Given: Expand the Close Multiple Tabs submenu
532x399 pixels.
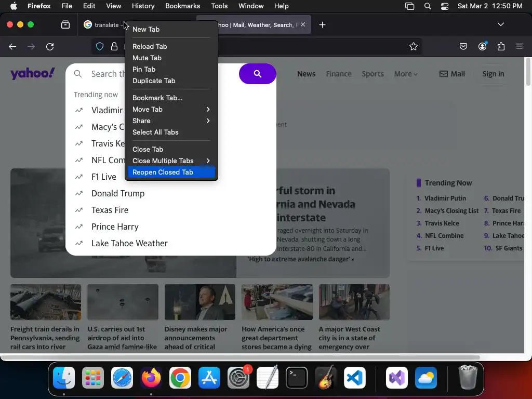Looking at the screenshot, I should (171, 161).
